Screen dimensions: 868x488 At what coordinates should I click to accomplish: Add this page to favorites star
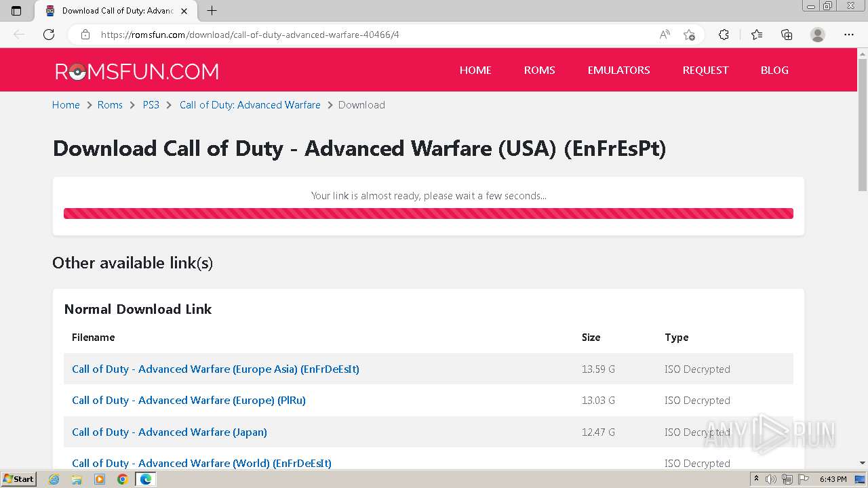(689, 35)
